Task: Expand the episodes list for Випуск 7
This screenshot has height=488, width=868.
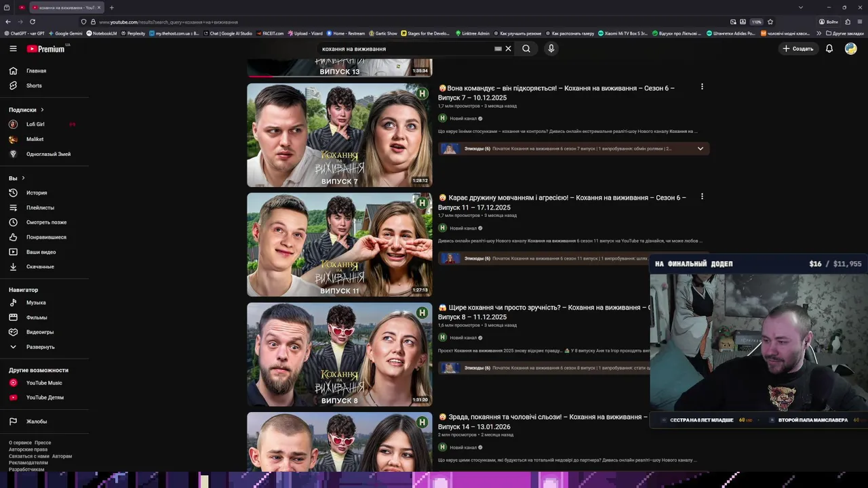Action: point(701,148)
